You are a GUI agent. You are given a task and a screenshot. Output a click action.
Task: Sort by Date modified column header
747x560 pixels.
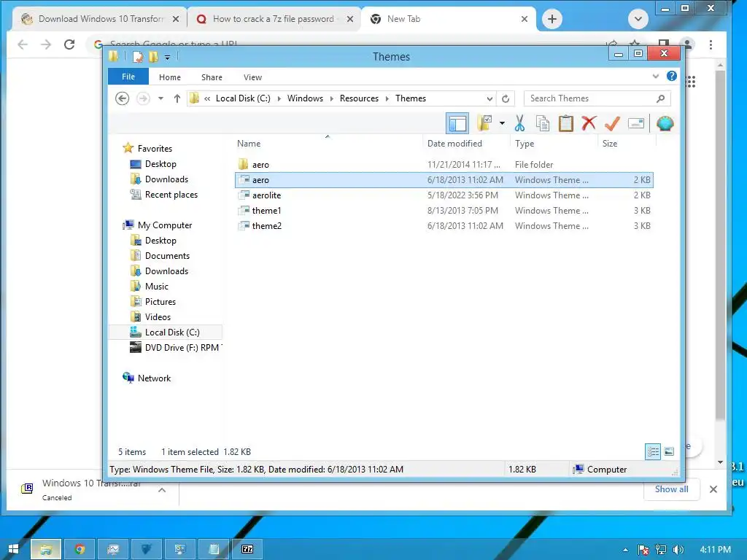pyautogui.click(x=454, y=144)
